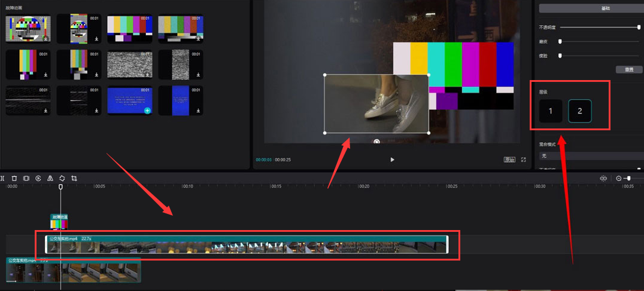The height and width of the screenshot is (291, 644).
Task: Click the reverse playback icon in timeline toolbar
Action: [x=38, y=178]
